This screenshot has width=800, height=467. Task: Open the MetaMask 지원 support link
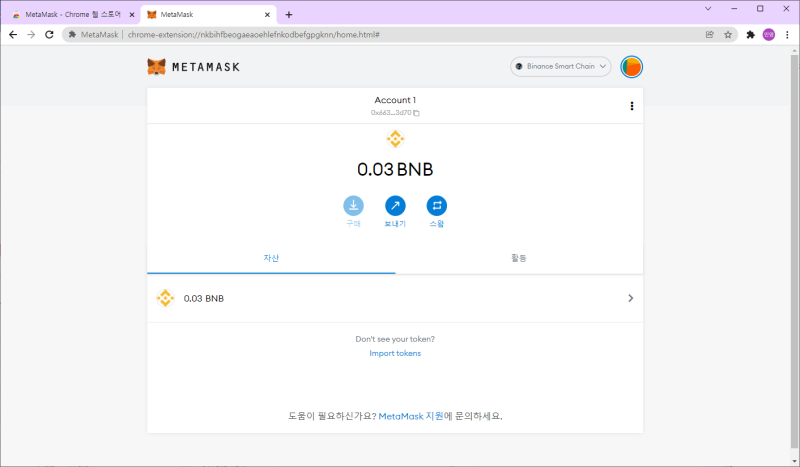click(411, 416)
